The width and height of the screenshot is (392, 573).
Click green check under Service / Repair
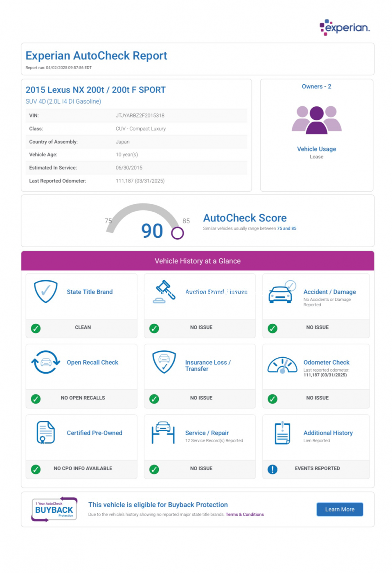pos(154,469)
